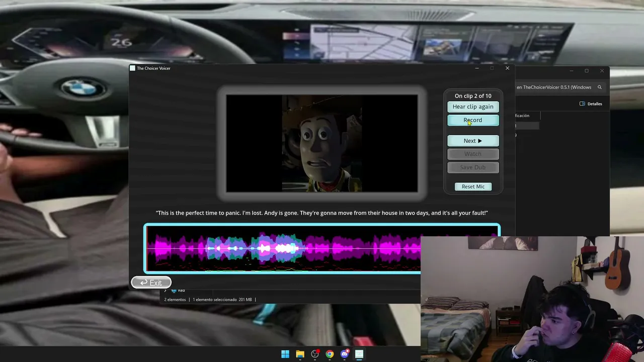The width and height of the screenshot is (644, 362).
Task: Click the greyed-out Save Dub button
Action: point(473,167)
